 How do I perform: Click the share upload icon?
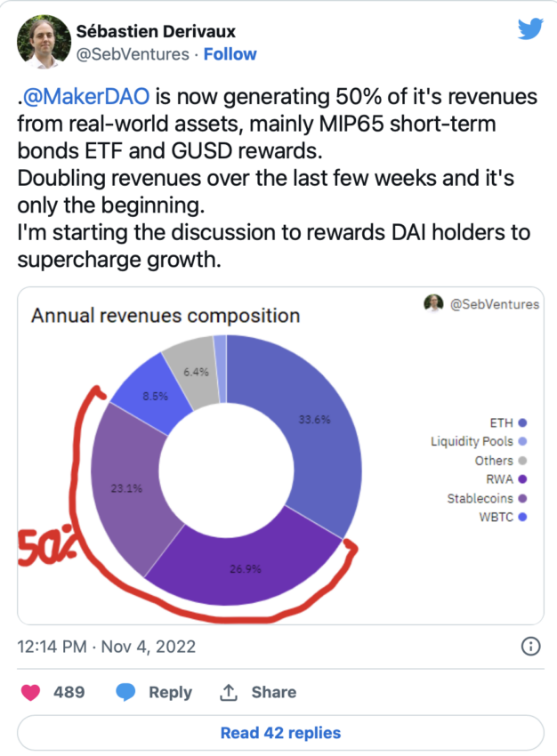pyautogui.click(x=229, y=692)
